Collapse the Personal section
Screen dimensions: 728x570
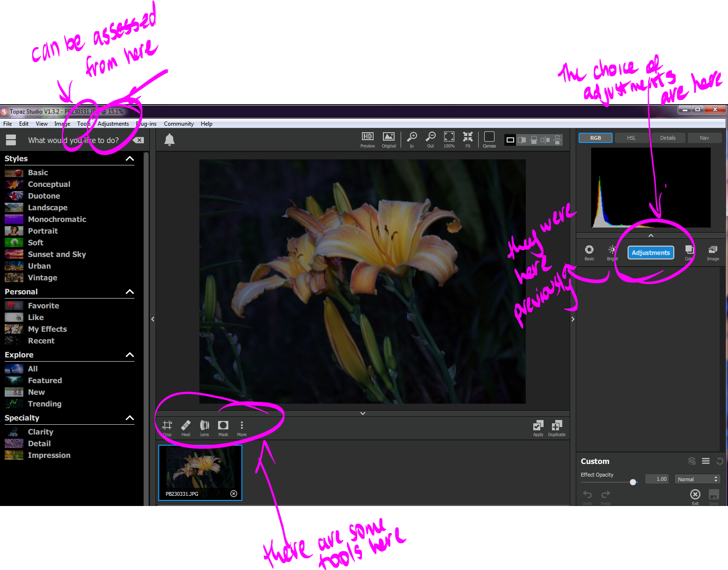(x=130, y=292)
